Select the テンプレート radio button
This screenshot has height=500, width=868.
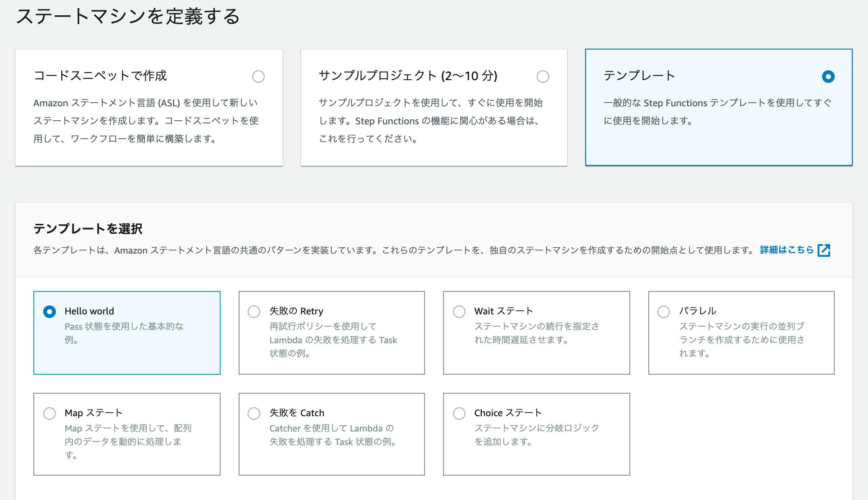(x=828, y=77)
